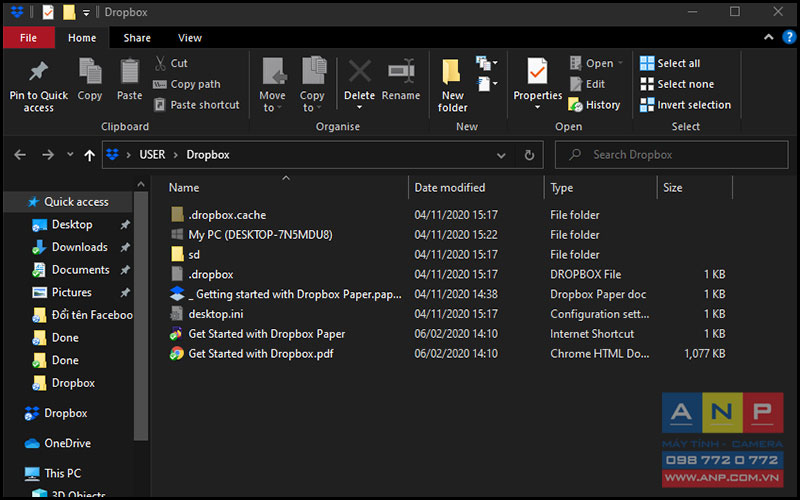Open Pictures in Quick access
This screenshot has height=500, width=800.
coord(71,292)
